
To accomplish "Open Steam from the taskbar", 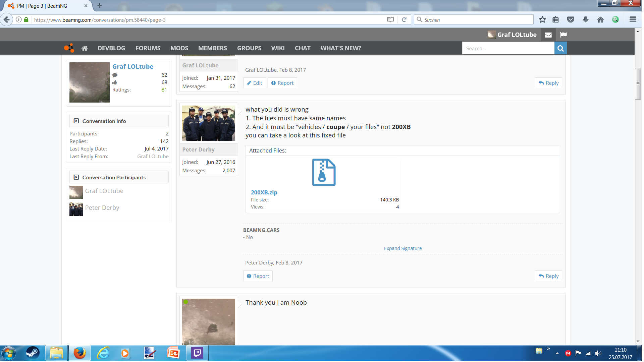I will [33, 353].
